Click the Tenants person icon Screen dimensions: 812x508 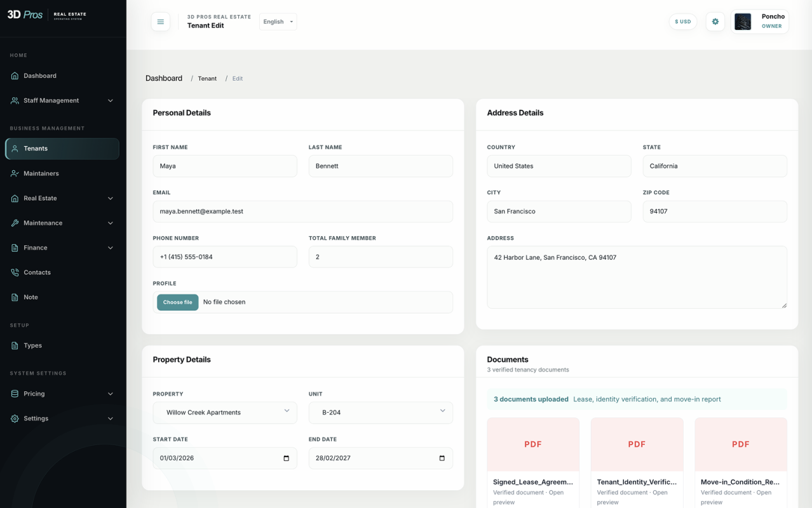[15, 149]
